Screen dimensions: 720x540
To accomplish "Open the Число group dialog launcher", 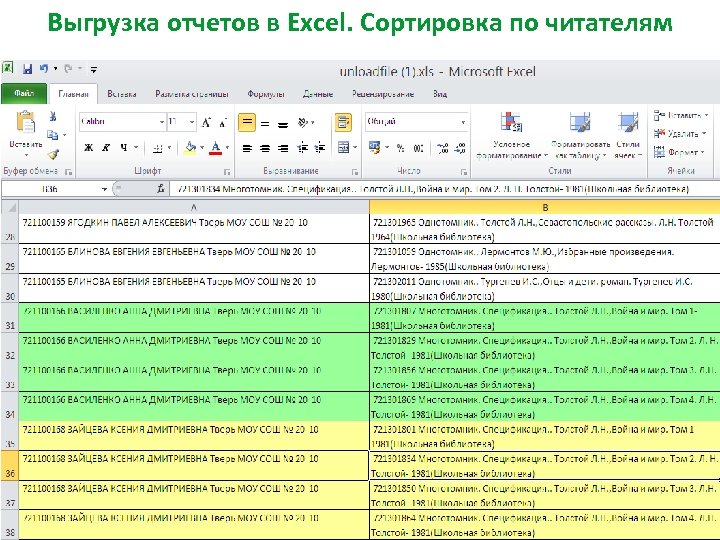I will (x=464, y=172).
